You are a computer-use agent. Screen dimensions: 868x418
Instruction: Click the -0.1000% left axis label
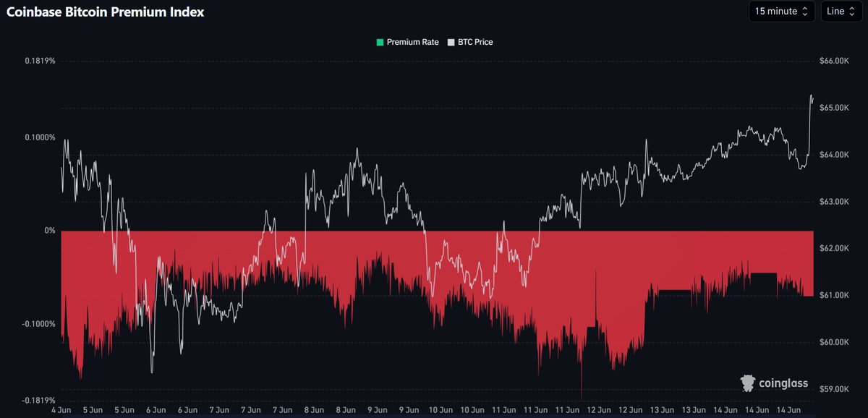coord(39,324)
